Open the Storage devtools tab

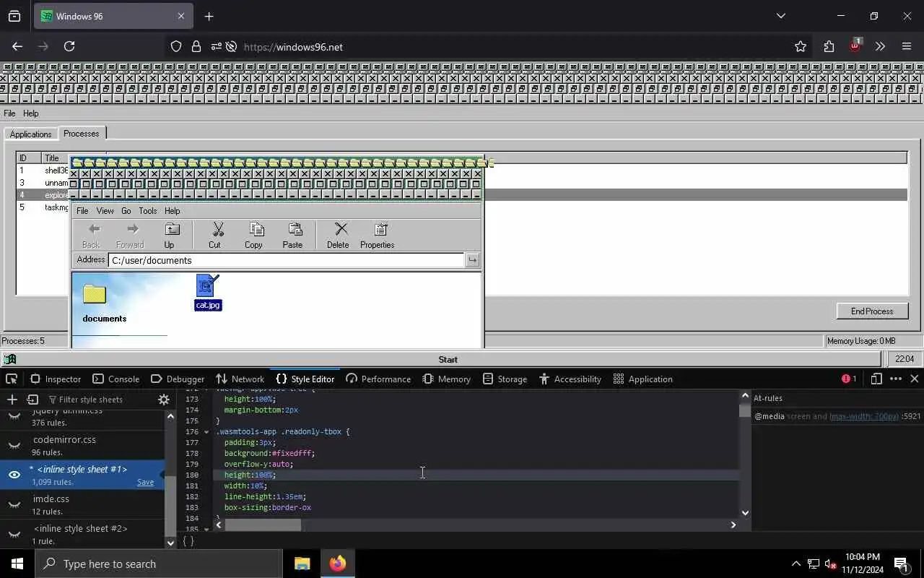[x=505, y=379]
